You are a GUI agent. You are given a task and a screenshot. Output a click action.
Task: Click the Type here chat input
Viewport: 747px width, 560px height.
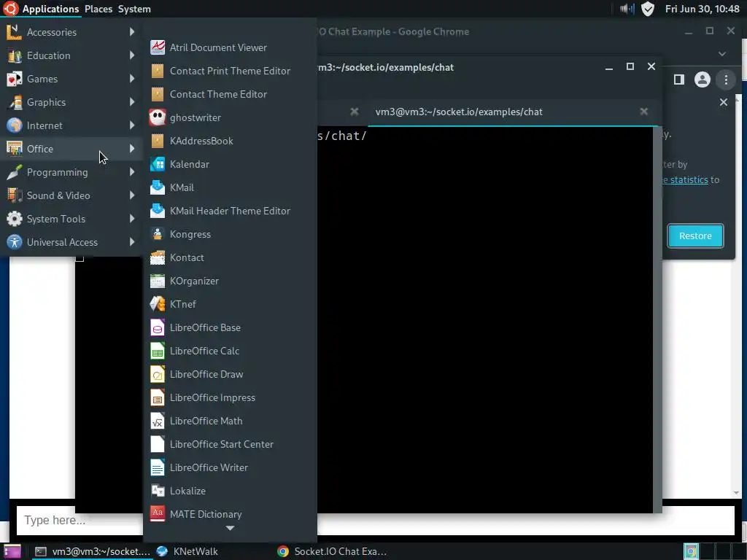[376, 520]
